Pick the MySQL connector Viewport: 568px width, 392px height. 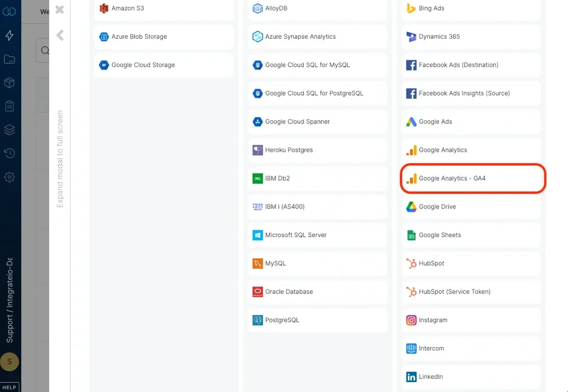point(317,263)
